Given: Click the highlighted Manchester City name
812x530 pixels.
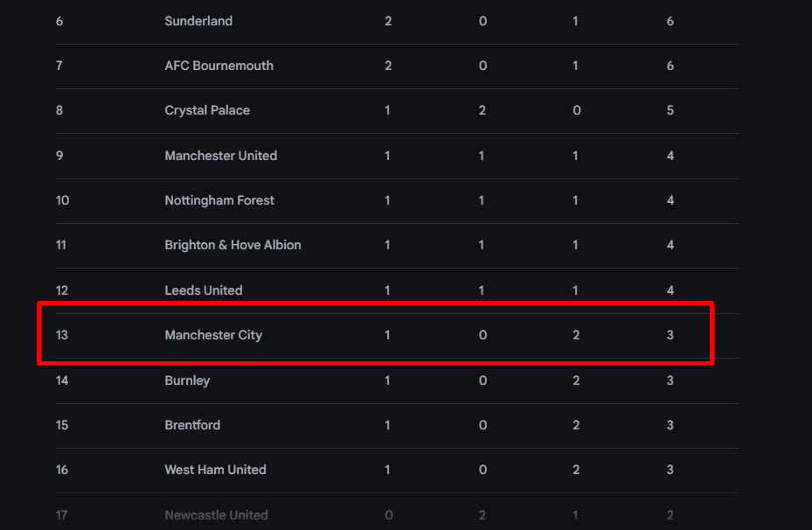Looking at the screenshot, I should (213, 335).
